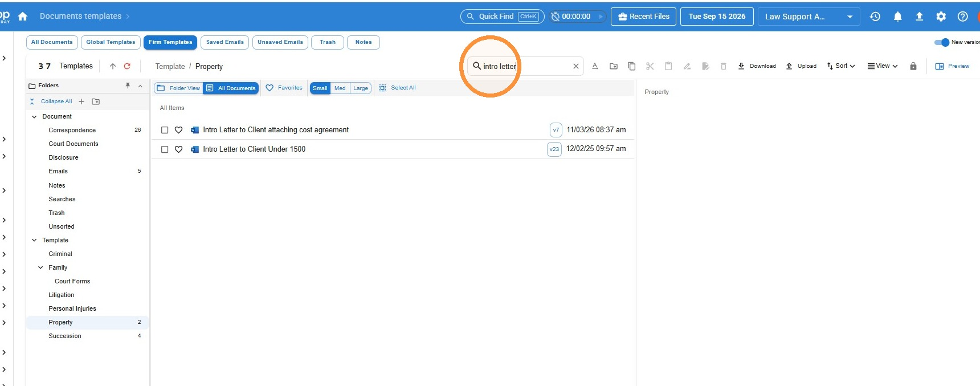
Task: Open the v23 version badge
Action: (554, 149)
